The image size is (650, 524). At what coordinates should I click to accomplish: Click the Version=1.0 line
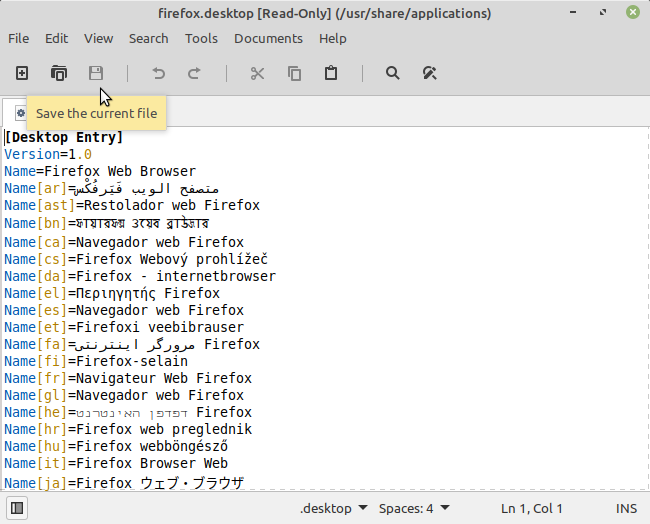click(x=48, y=154)
